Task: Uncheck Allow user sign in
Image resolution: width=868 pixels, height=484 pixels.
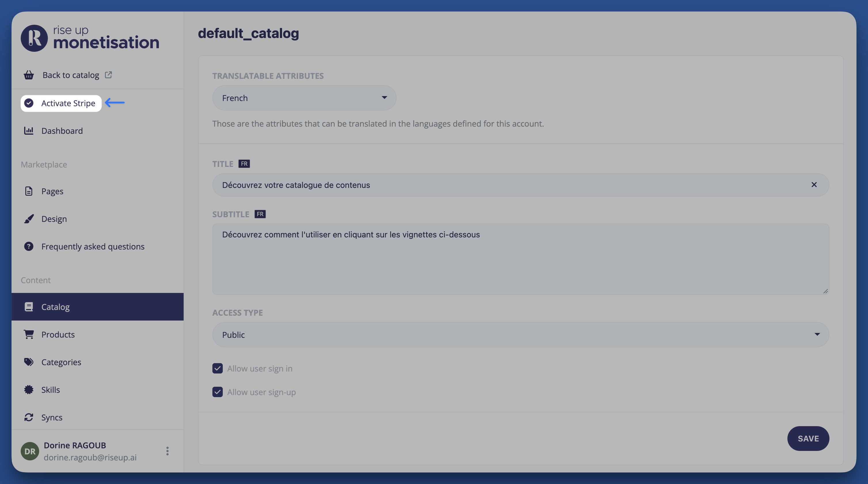Action: click(217, 369)
